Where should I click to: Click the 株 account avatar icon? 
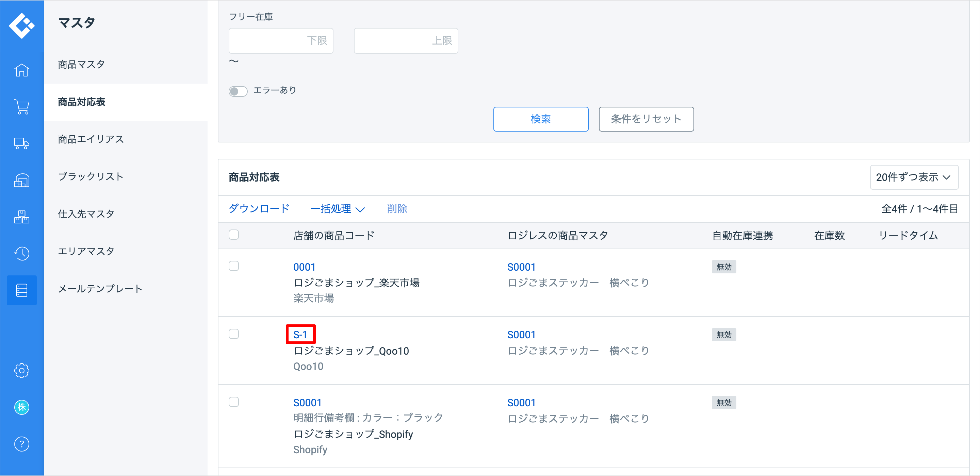point(22,407)
